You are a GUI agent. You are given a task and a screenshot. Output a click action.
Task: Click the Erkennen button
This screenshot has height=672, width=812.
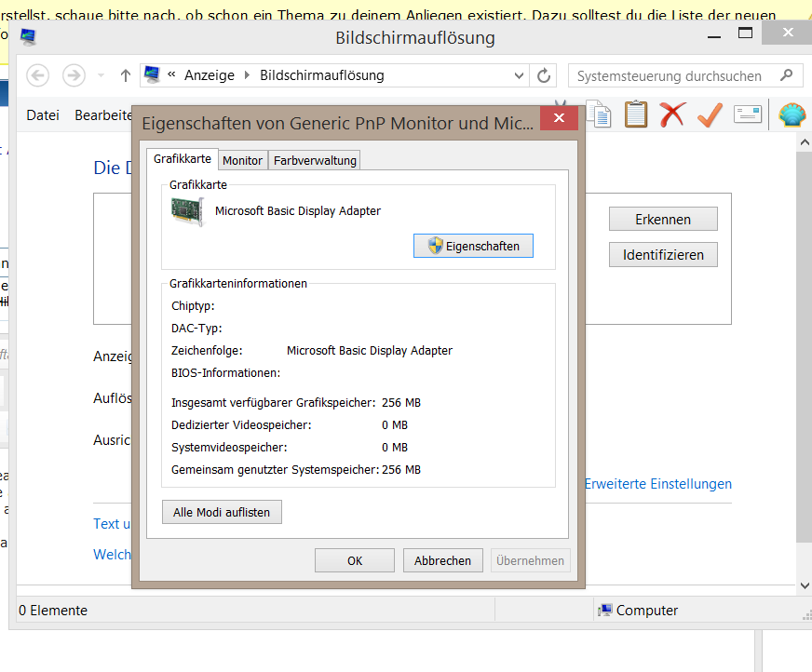pyautogui.click(x=663, y=220)
